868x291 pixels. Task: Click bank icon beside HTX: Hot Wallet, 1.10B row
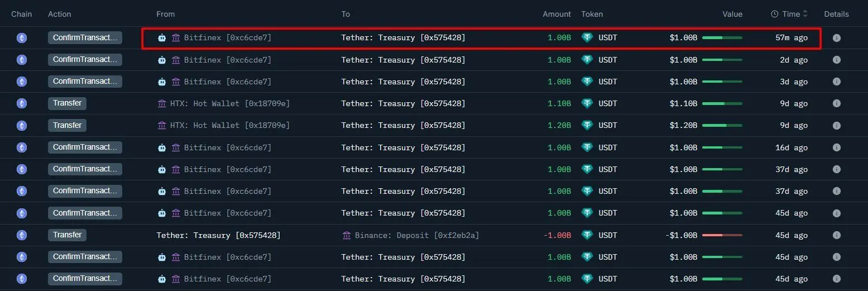(162, 103)
